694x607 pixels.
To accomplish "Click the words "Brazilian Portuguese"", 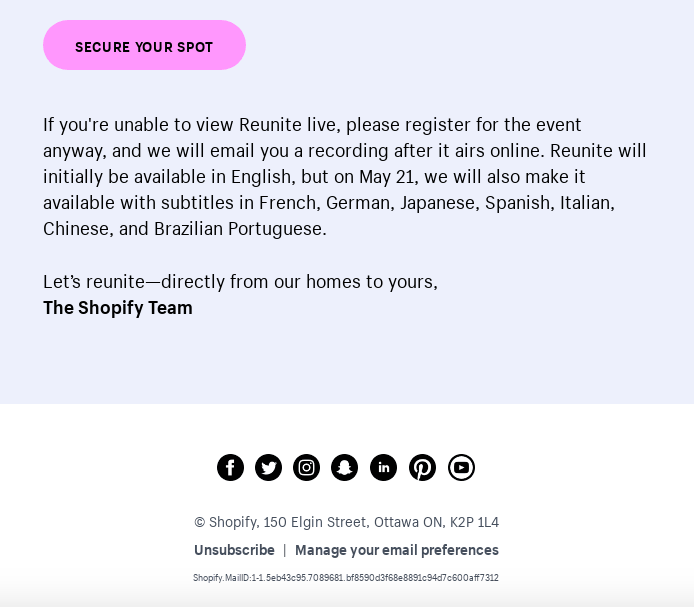I will point(239,229).
